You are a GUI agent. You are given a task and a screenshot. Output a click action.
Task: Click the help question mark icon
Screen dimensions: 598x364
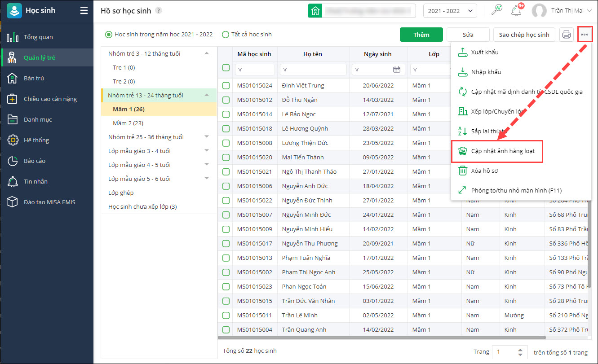pos(159,11)
